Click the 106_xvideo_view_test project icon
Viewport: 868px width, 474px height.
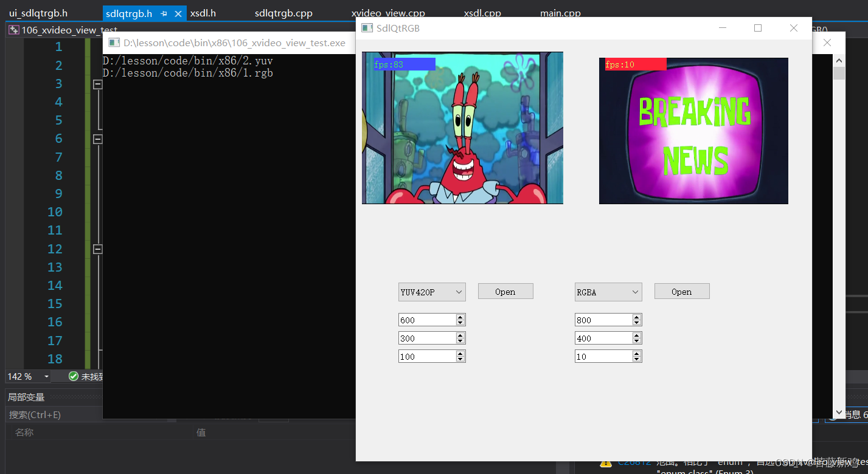coord(14,30)
